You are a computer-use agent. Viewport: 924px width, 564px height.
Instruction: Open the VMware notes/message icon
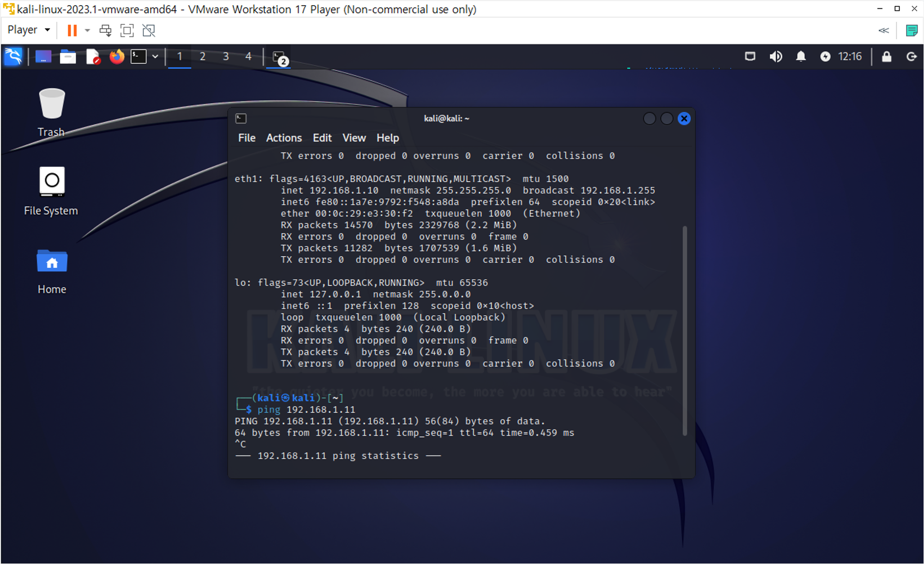tap(912, 31)
